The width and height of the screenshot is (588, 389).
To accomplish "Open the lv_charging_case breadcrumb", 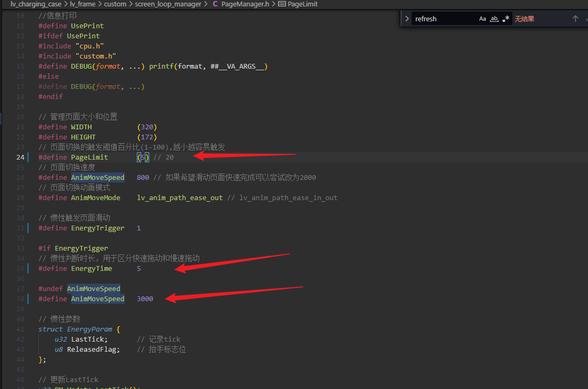I will (x=36, y=4).
